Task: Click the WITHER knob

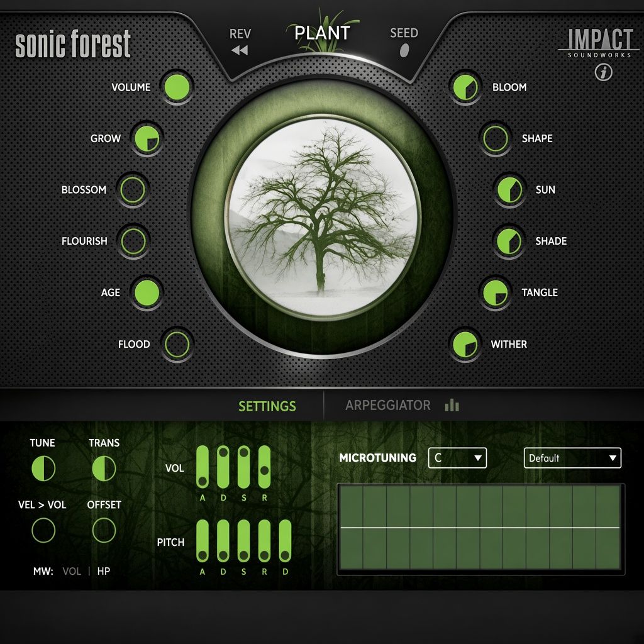Action: [x=465, y=344]
